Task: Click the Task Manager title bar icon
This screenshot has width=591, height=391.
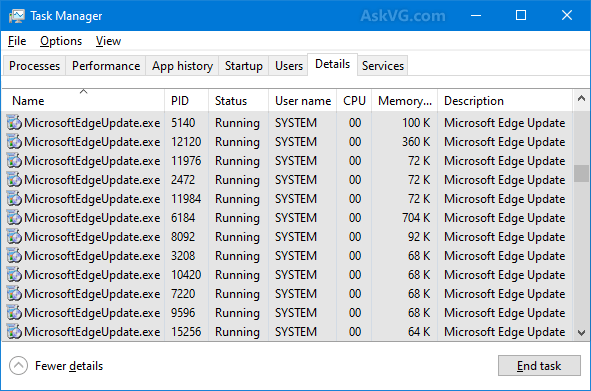Action: (x=16, y=16)
